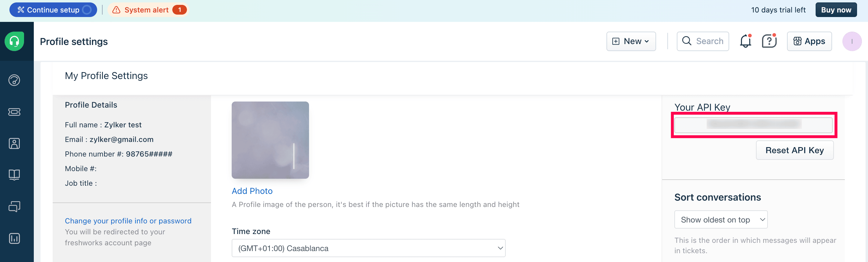Open the notifications bell icon

click(x=745, y=41)
